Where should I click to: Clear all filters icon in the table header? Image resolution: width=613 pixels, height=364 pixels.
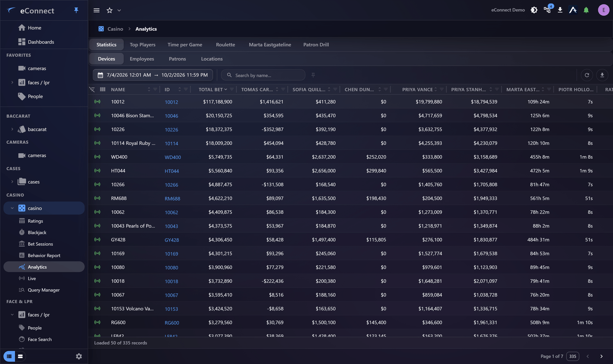tap(92, 89)
